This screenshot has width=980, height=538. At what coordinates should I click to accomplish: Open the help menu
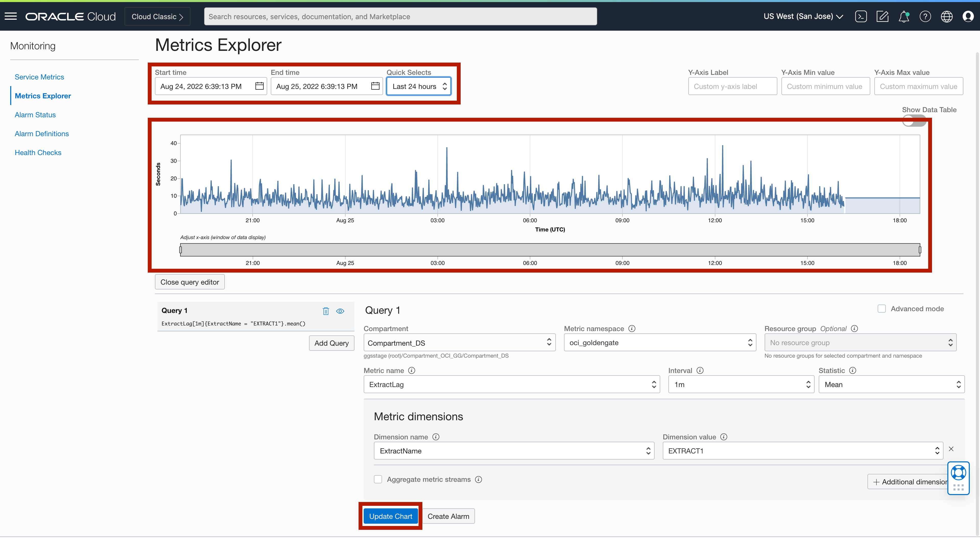[x=926, y=16]
